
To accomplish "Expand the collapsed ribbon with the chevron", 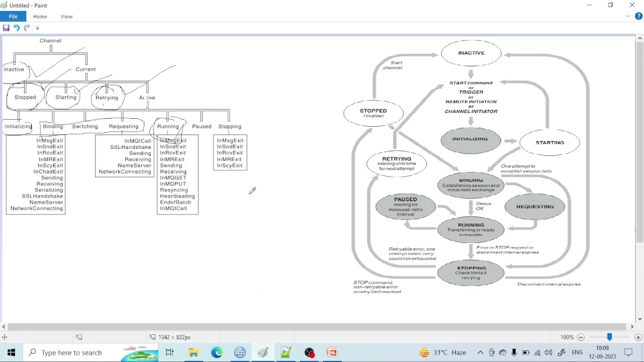I will [x=628, y=17].
